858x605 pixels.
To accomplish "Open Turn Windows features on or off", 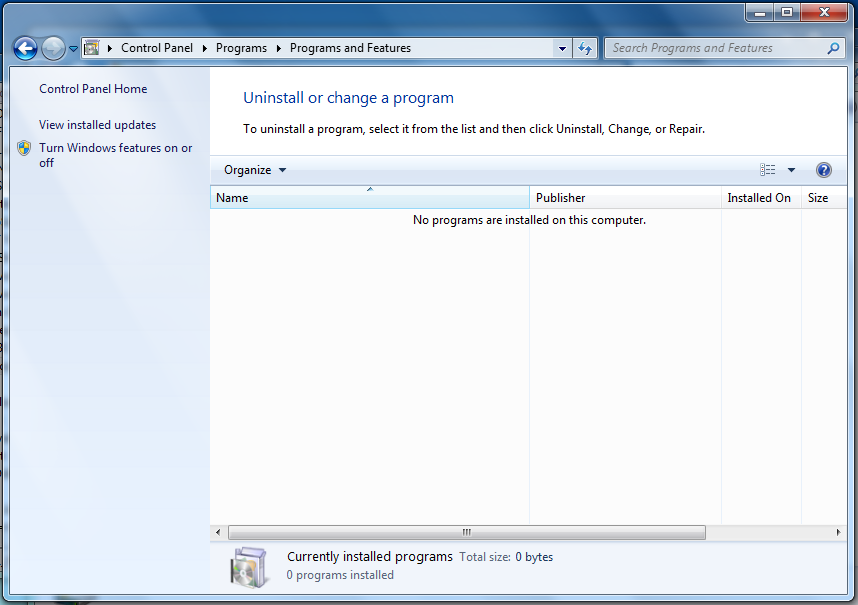I will (115, 155).
